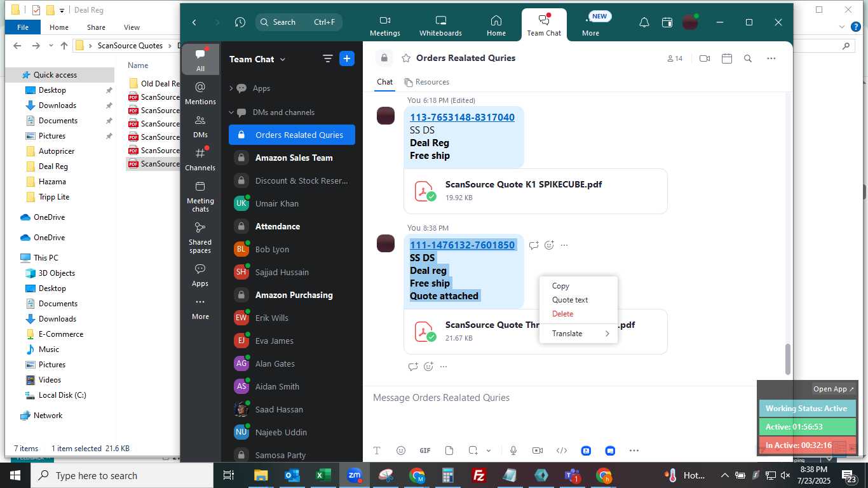Open Amazon Purchasing channel

pos(292,295)
